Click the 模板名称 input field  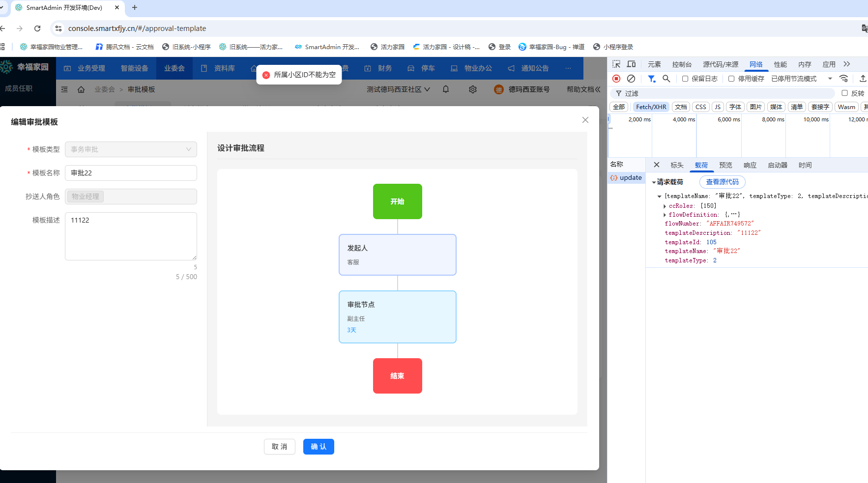(x=131, y=173)
